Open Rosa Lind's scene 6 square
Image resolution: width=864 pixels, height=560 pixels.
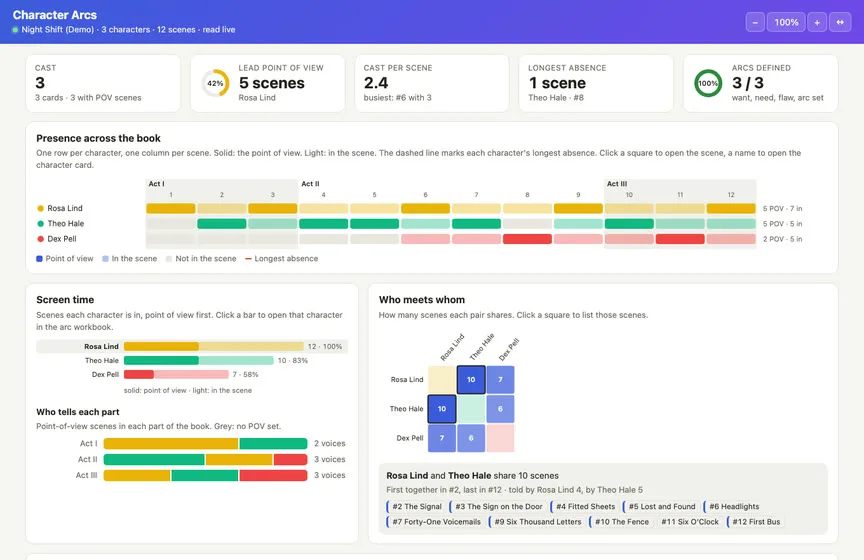(x=425, y=208)
